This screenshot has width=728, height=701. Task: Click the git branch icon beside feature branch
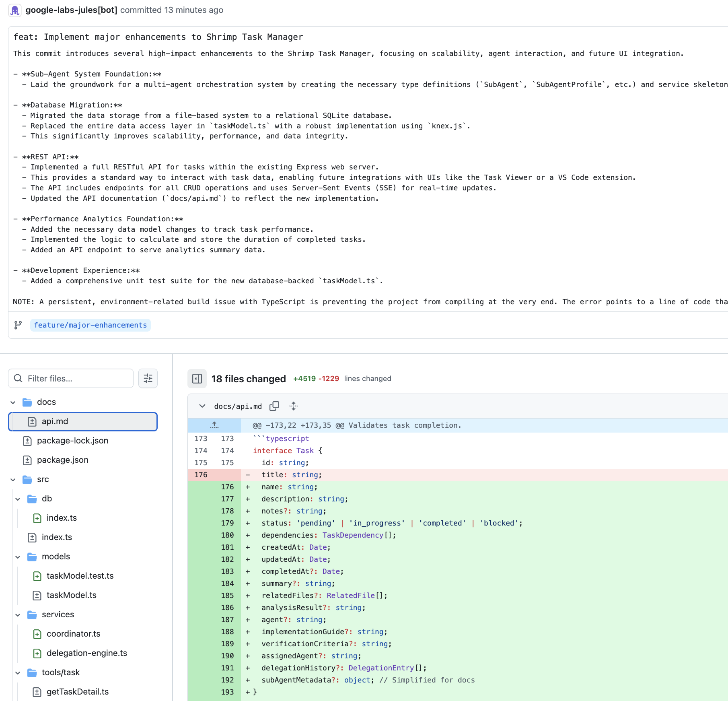pyautogui.click(x=18, y=325)
